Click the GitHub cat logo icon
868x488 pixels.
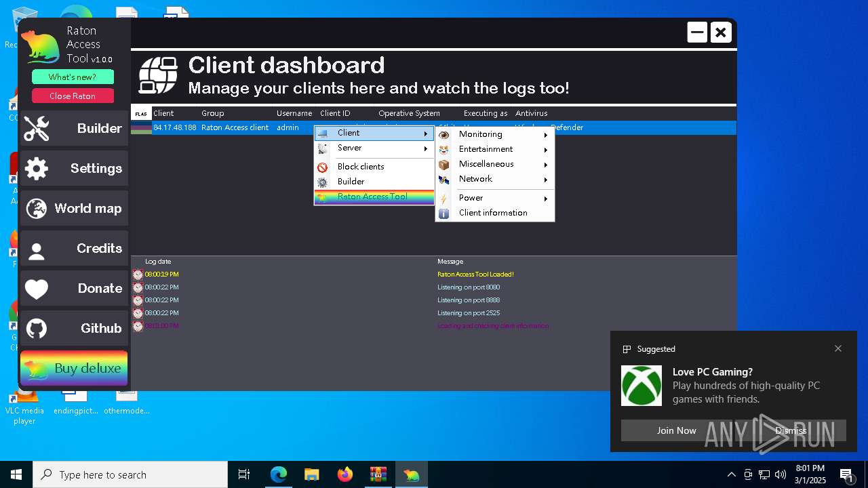[x=37, y=329]
